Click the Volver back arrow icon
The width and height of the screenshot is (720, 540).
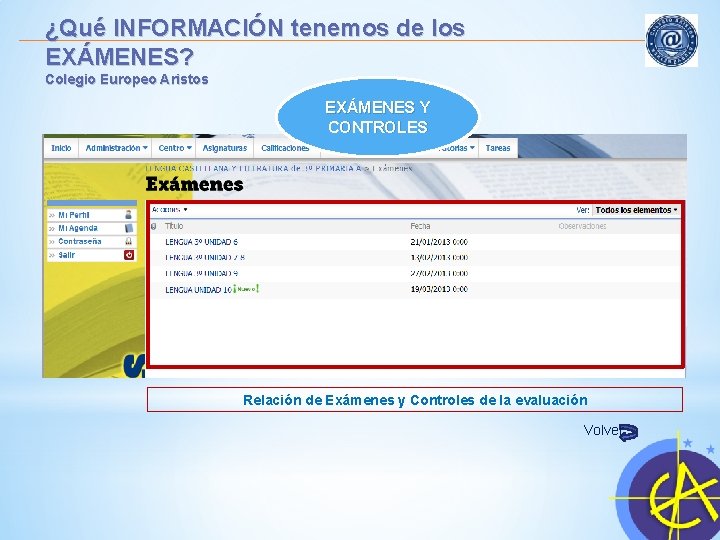[628, 432]
